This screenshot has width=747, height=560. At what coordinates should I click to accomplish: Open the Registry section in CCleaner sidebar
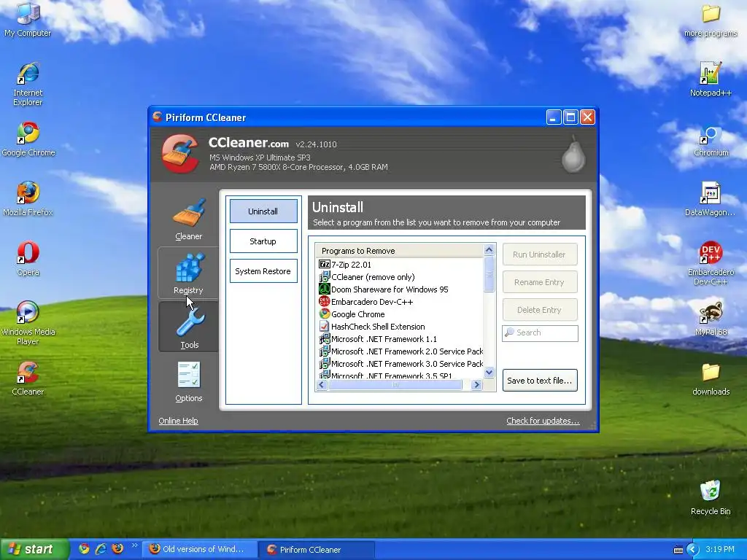click(189, 273)
